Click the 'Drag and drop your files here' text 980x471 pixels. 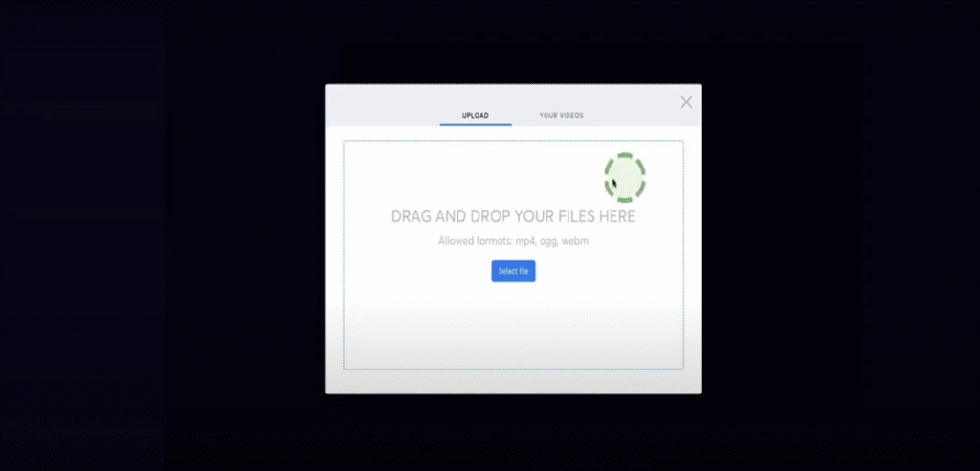(513, 216)
